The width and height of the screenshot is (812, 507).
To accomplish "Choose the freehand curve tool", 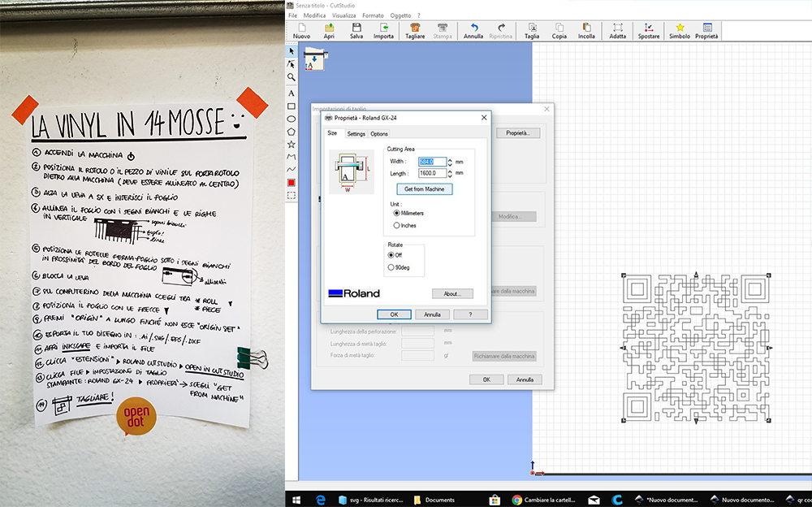I will tap(292, 170).
